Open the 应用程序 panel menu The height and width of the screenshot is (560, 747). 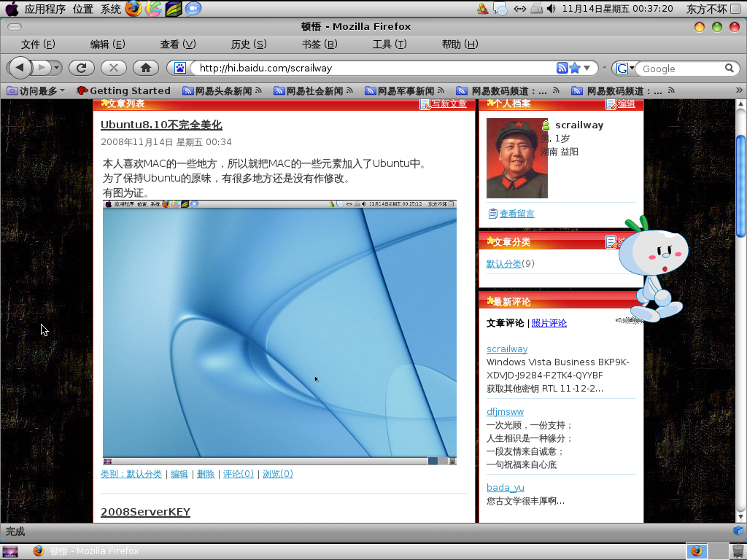tap(44, 9)
